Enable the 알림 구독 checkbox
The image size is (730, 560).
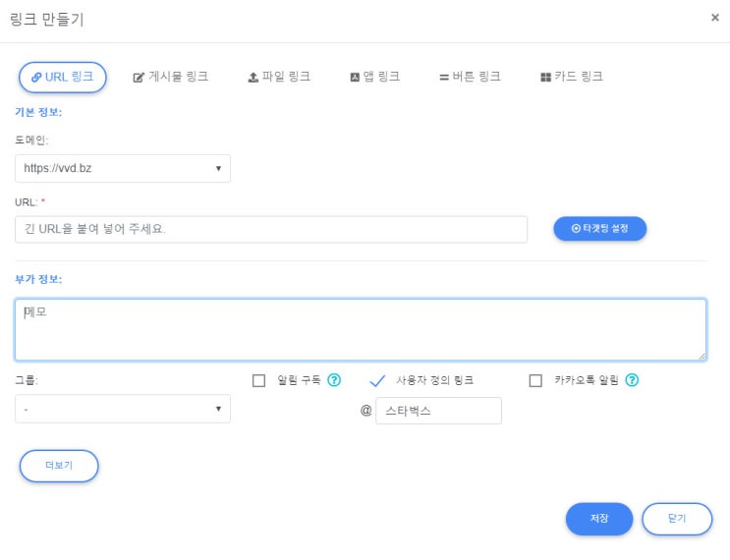[x=258, y=381]
